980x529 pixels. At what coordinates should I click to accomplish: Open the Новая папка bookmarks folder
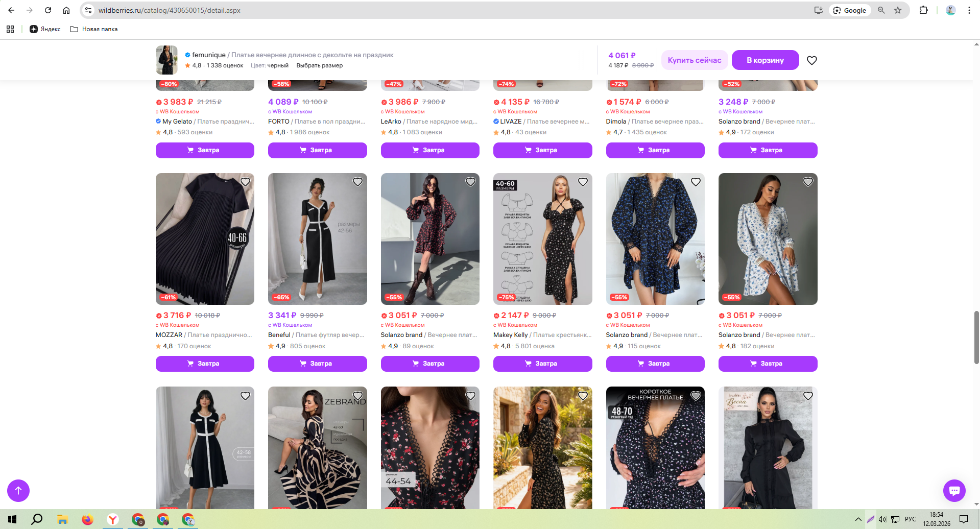(94, 29)
